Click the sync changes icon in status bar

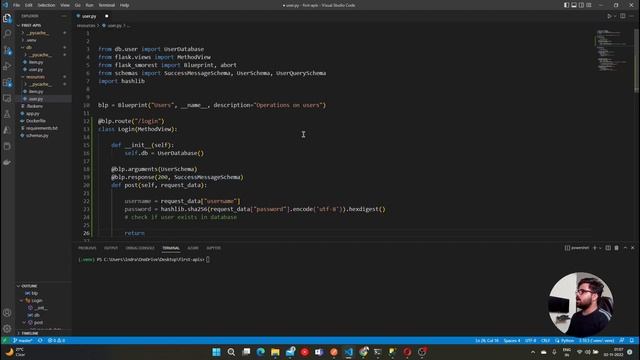tap(40, 340)
